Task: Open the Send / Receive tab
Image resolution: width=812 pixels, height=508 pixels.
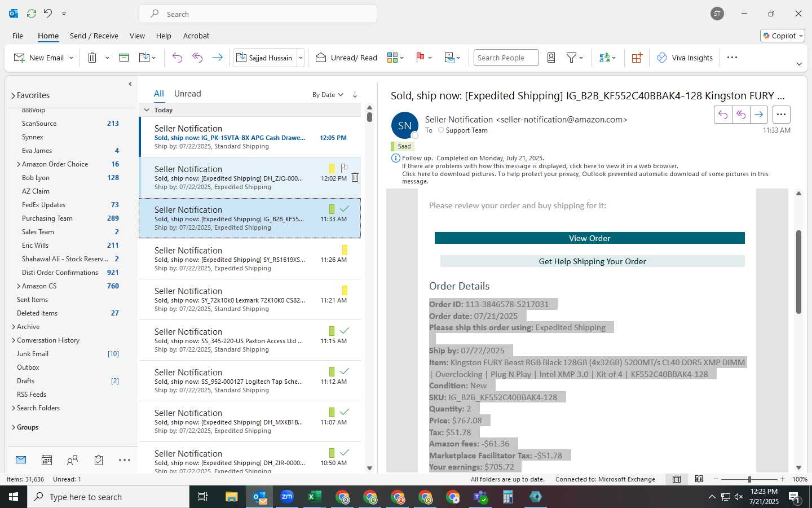Action: click(x=94, y=36)
